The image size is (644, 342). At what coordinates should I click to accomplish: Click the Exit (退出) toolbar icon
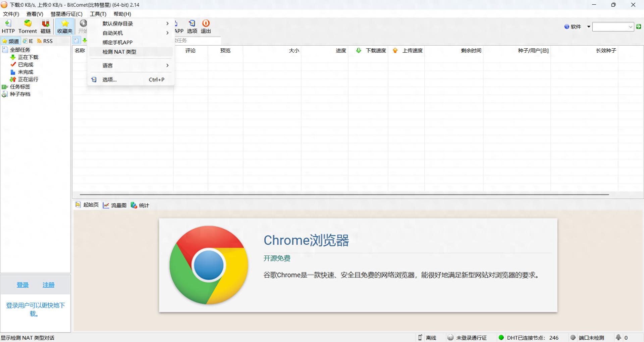tap(206, 26)
